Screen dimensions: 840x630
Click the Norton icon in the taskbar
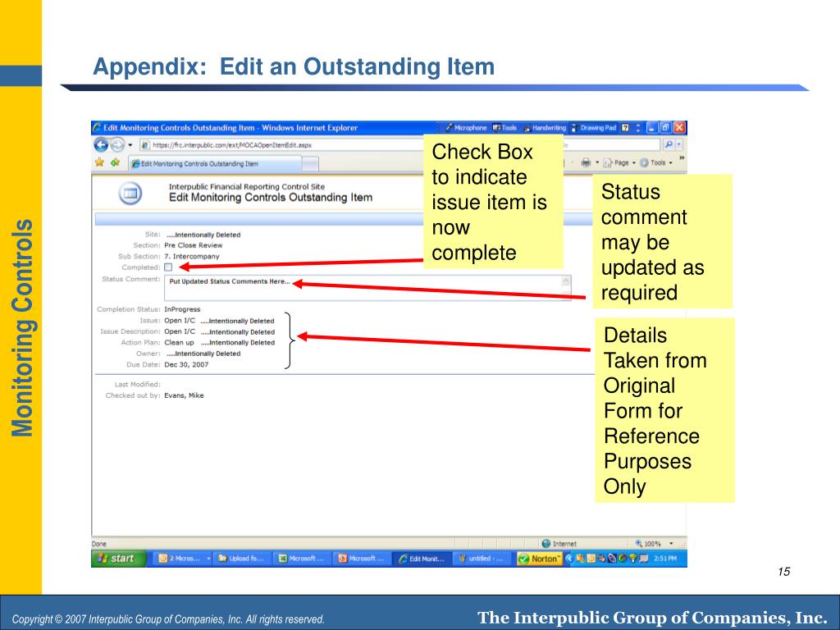click(539, 559)
